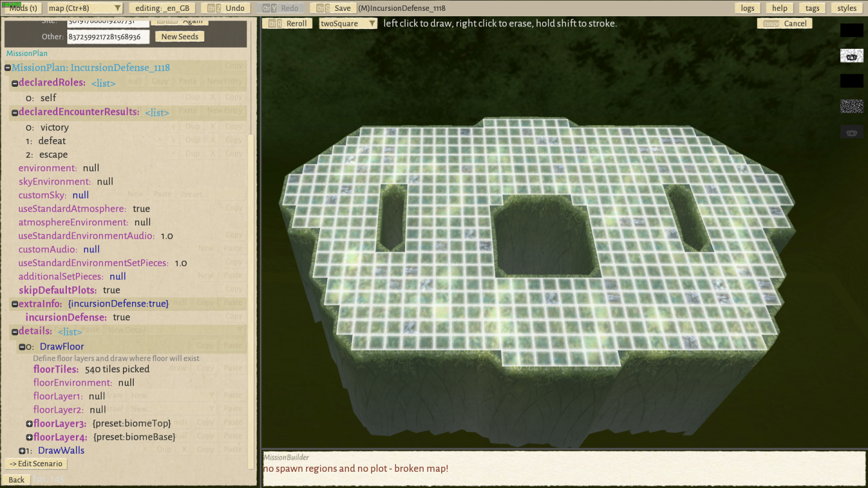Click the left panel vertical scrollbar
Viewport: 868px width, 488px height.
252,301
